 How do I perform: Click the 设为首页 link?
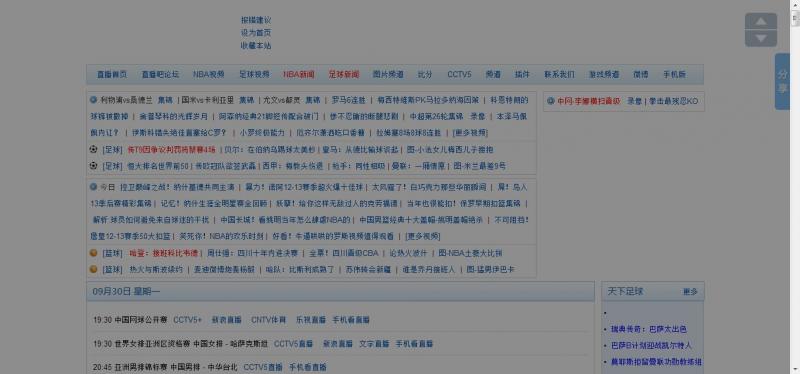click(256, 33)
